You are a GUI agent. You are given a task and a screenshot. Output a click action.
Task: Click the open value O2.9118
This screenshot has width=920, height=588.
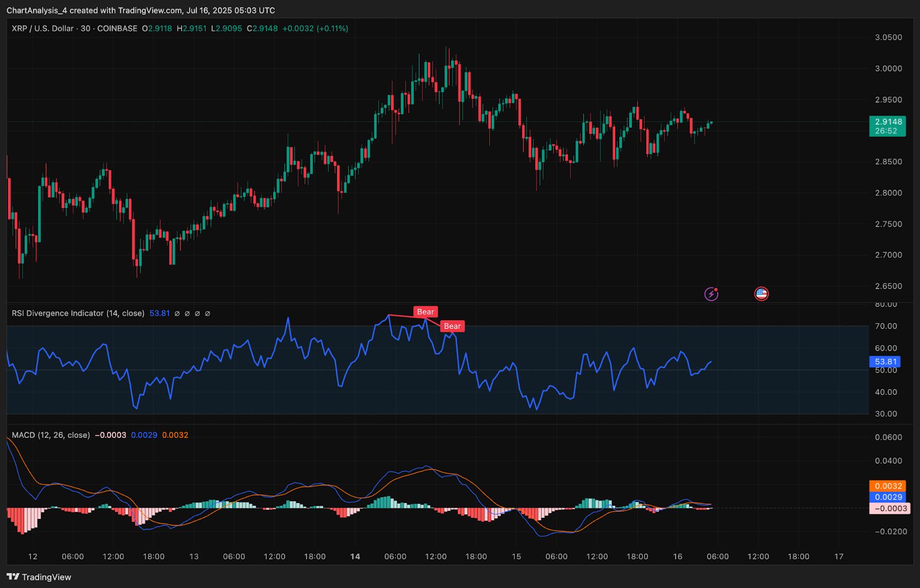point(157,28)
